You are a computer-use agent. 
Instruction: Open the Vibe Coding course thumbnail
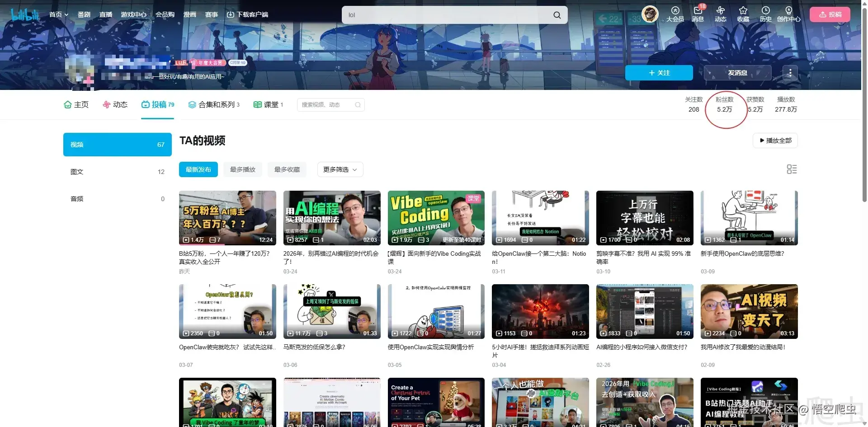(436, 218)
